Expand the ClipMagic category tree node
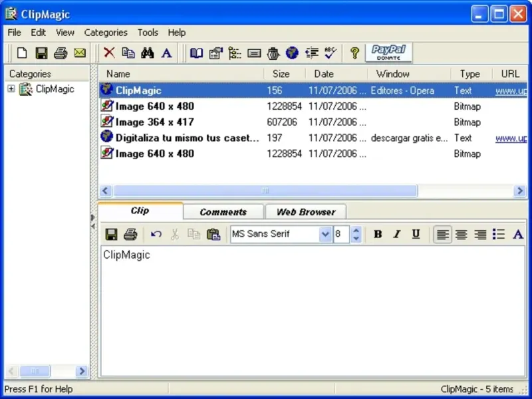532x399 pixels. 11,89
